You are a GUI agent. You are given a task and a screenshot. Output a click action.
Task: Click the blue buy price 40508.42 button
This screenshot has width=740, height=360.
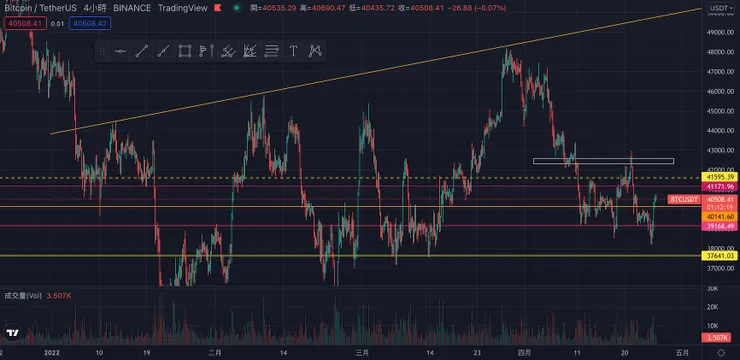click(x=90, y=23)
